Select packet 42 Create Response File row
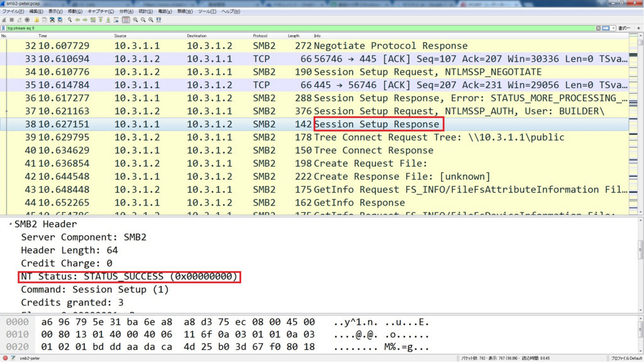The height and width of the screenshot is (362, 644). coord(314,177)
